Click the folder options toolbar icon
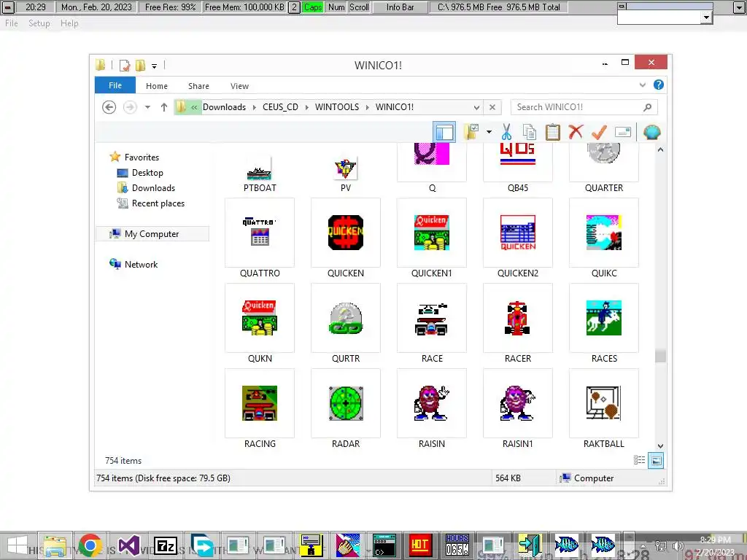Screen dimensions: 747x560 pyautogui.click(x=471, y=132)
